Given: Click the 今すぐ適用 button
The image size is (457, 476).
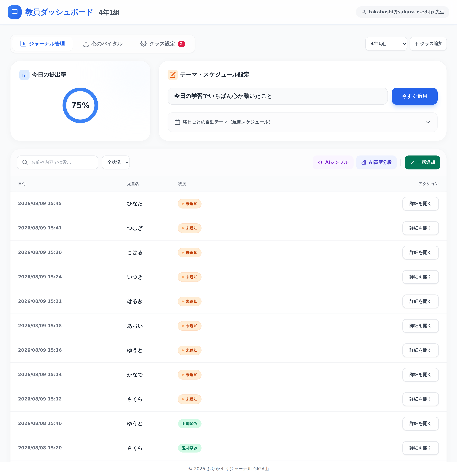Looking at the screenshot, I should pos(414,96).
